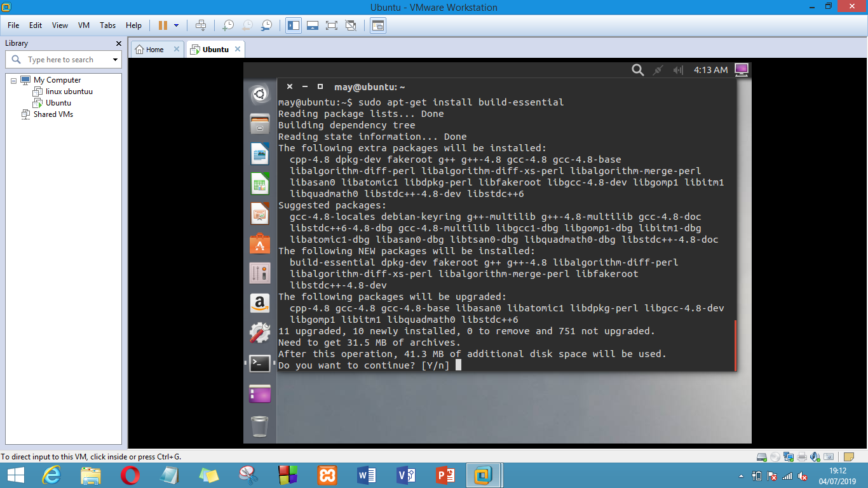868x488 pixels.
Task: Open Amazon launcher icon
Action: 259,303
